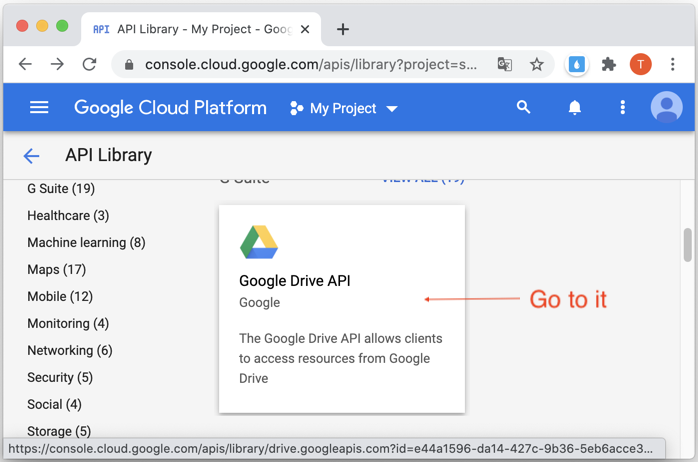The height and width of the screenshot is (462, 698).
Task: Click the blue back arrow beside API Library
Action: point(31,156)
